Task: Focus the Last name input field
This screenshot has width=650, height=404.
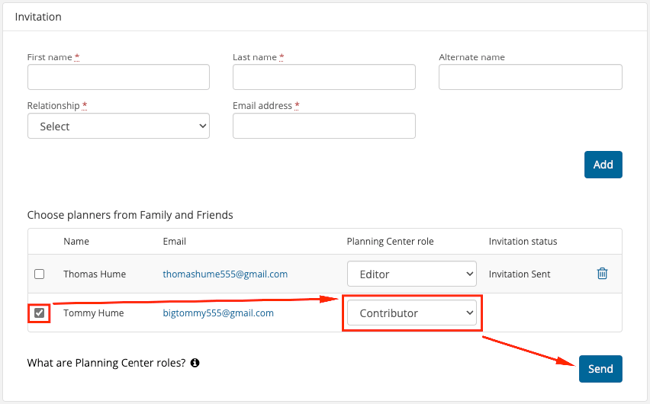Action: click(x=324, y=77)
